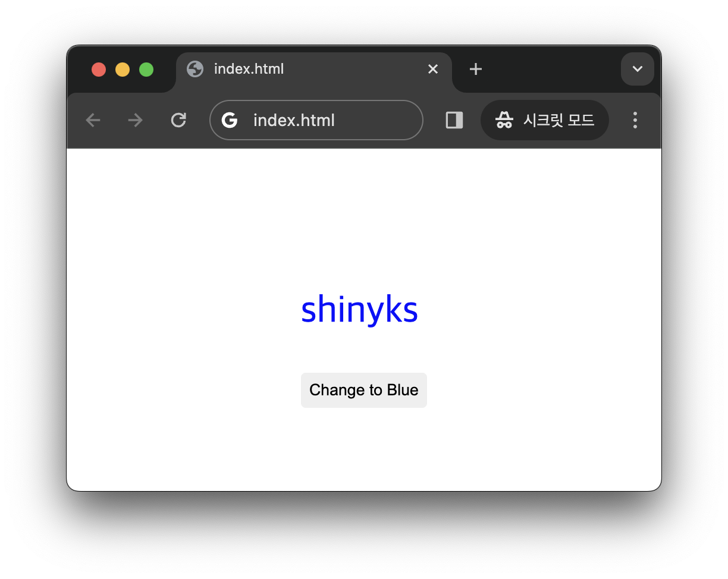
Task: Reload the page with the refresh icon
Action: [x=178, y=121]
